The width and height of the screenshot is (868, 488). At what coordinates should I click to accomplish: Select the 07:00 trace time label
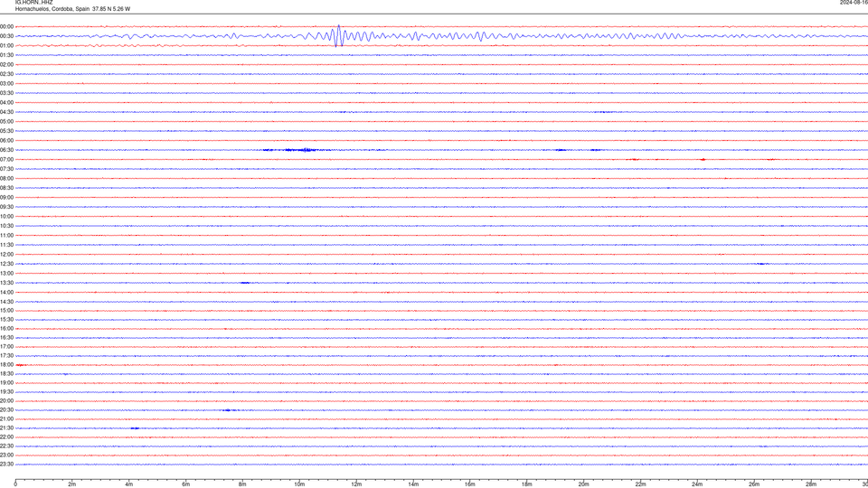point(6,160)
